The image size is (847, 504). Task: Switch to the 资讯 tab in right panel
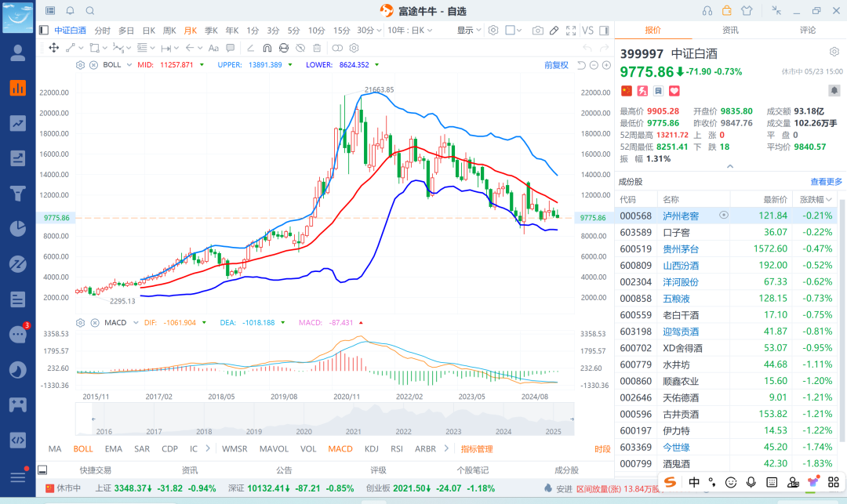tap(730, 31)
